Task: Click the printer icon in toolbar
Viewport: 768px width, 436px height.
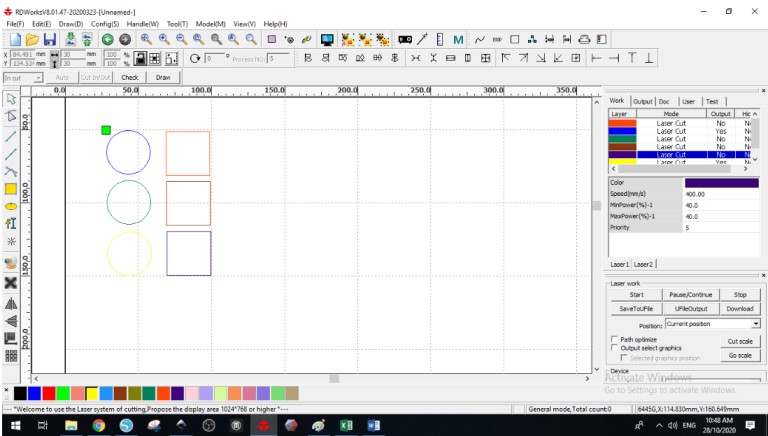Action: (584, 40)
